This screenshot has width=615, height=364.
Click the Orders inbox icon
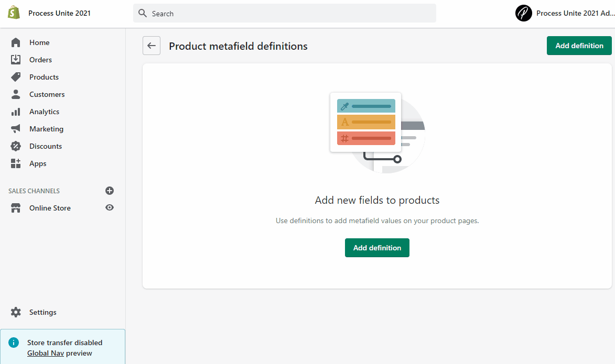click(x=16, y=60)
